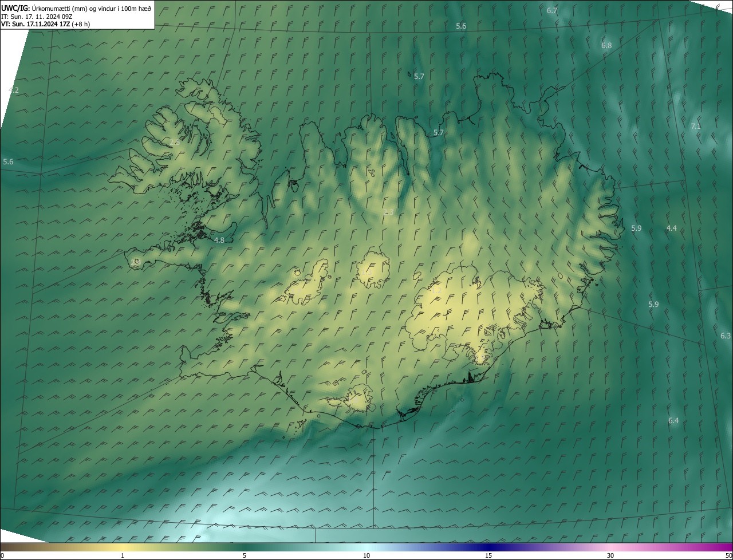Click the colorbar tick label 50

pos(728,555)
